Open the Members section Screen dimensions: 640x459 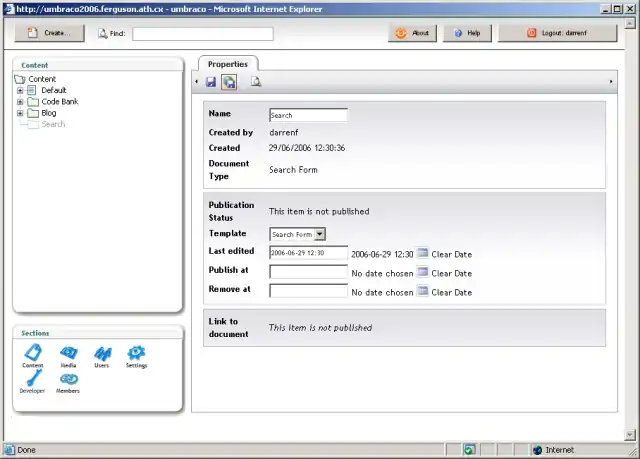coord(68,379)
